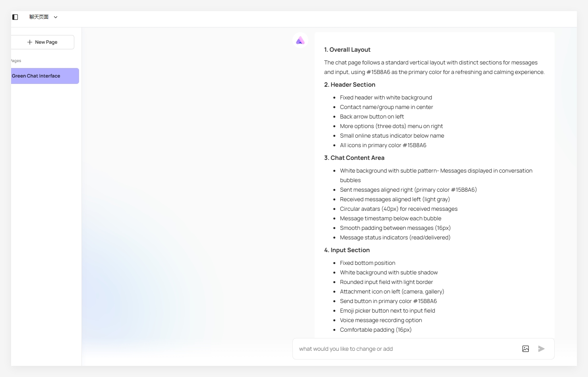This screenshot has width=588, height=377.
Task: Click 'Back arrow button on left' bullet
Action: pos(372,117)
